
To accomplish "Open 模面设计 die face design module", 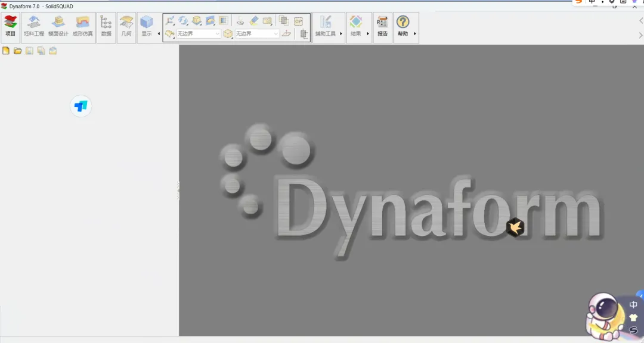I will pyautogui.click(x=58, y=27).
